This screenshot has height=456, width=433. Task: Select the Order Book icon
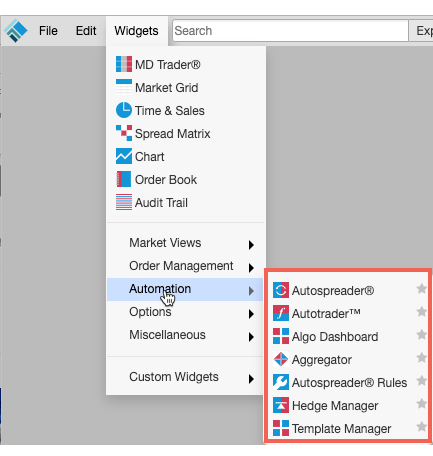[x=124, y=179]
